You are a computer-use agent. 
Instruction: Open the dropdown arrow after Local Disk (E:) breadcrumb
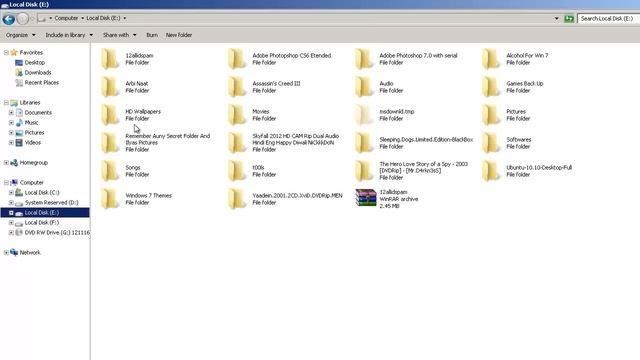[124, 18]
